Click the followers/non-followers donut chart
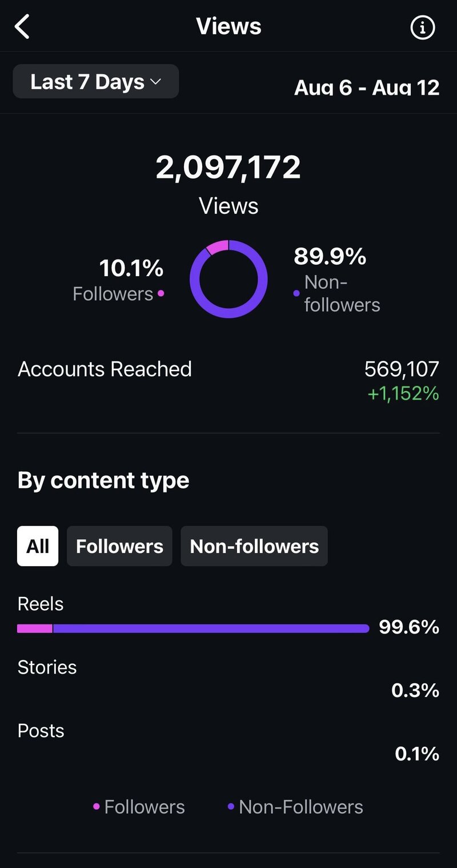 click(x=228, y=279)
